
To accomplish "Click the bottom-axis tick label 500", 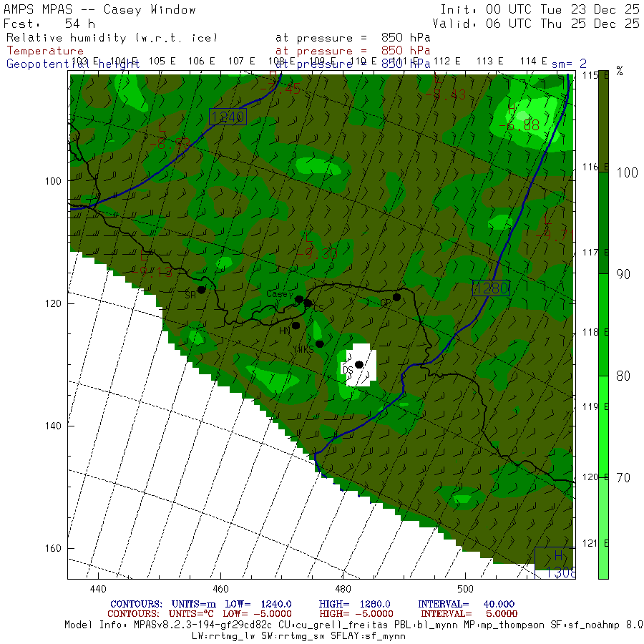I will [x=465, y=589].
